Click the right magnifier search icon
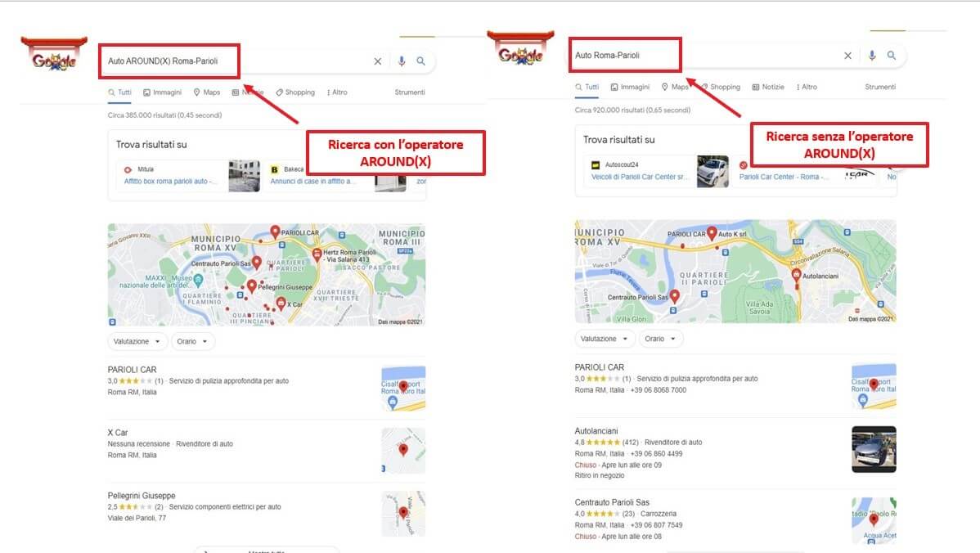The image size is (980, 553). point(892,55)
